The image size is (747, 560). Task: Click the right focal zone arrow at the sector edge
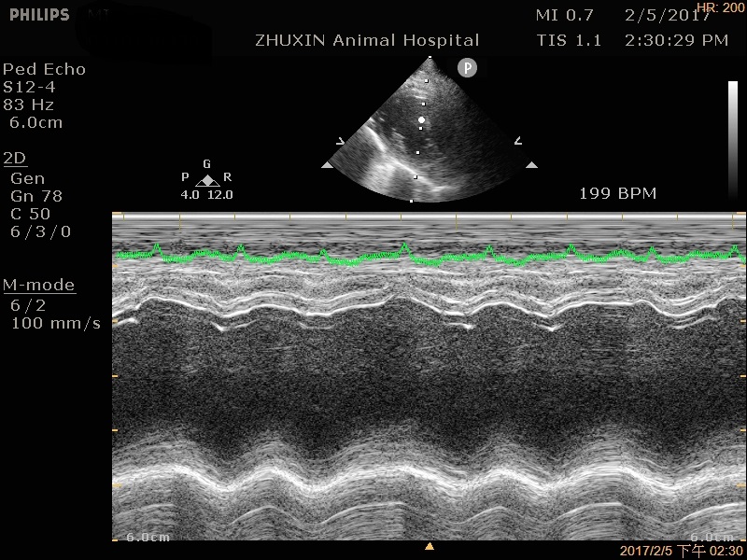pyautogui.click(x=516, y=142)
